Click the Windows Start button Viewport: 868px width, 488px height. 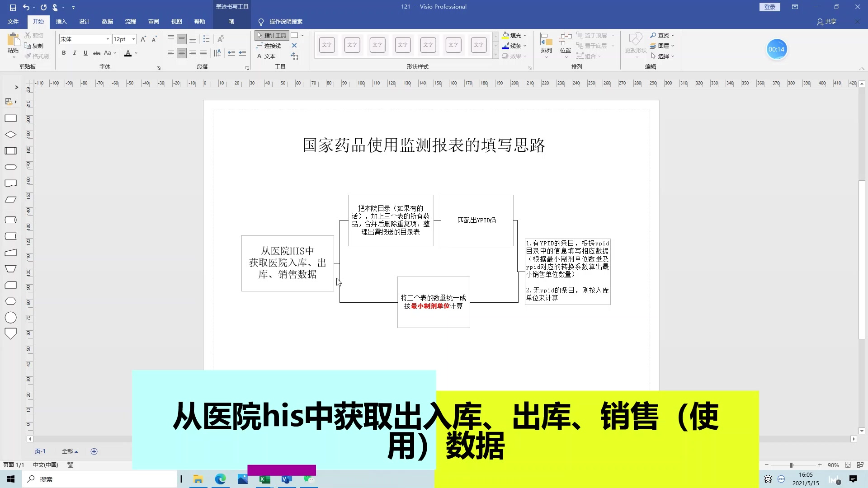pyautogui.click(x=11, y=479)
